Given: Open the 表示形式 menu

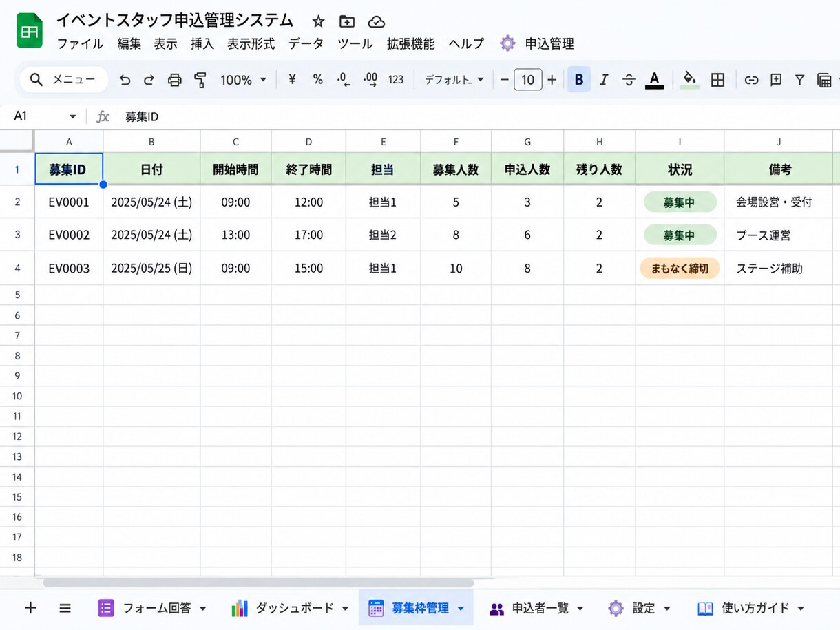Looking at the screenshot, I should pos(251,43).
